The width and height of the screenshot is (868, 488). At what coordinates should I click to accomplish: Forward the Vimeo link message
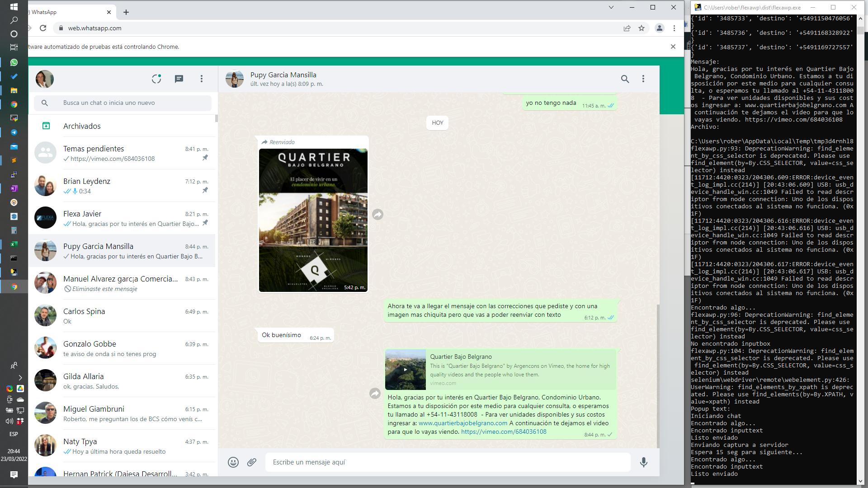coord(375,394)
